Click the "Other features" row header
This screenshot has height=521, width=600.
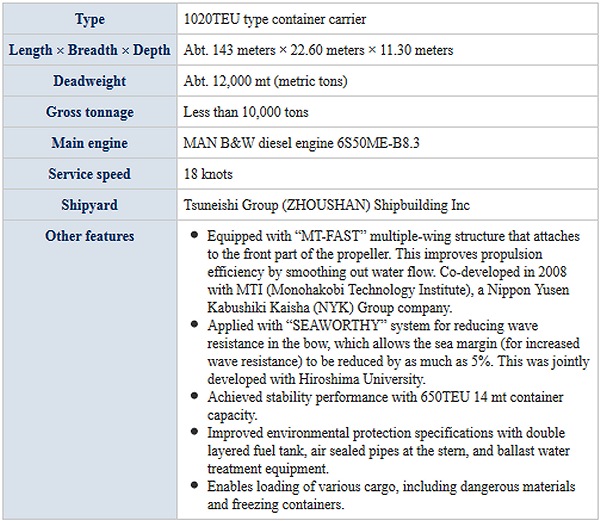(90, 236)
